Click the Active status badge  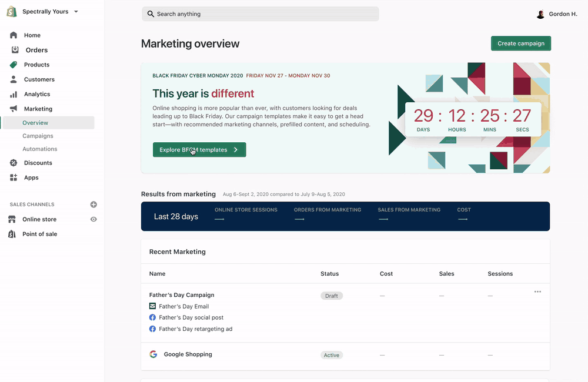[x=332, y=355]
